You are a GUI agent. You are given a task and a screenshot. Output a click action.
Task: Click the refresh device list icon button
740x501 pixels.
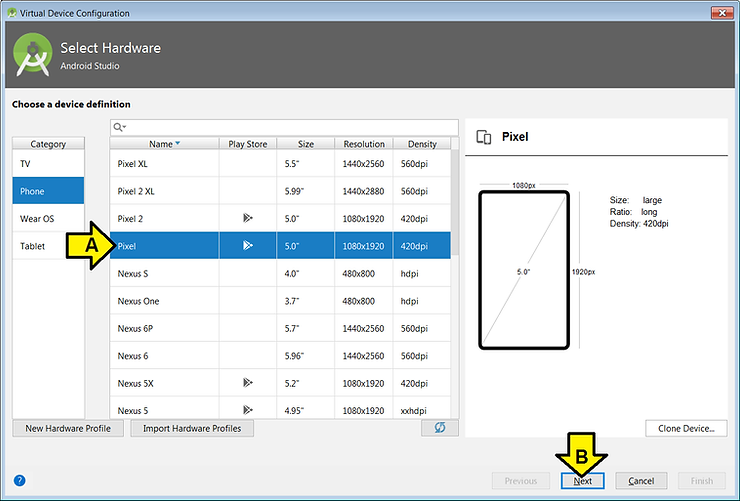[439, 428]
